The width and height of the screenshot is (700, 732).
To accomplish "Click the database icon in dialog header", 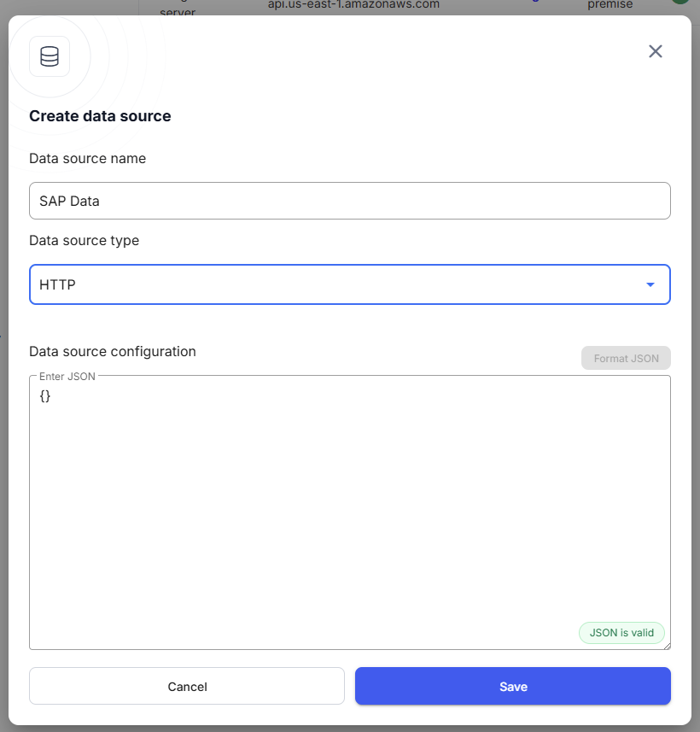I will [x=50, y=56].
